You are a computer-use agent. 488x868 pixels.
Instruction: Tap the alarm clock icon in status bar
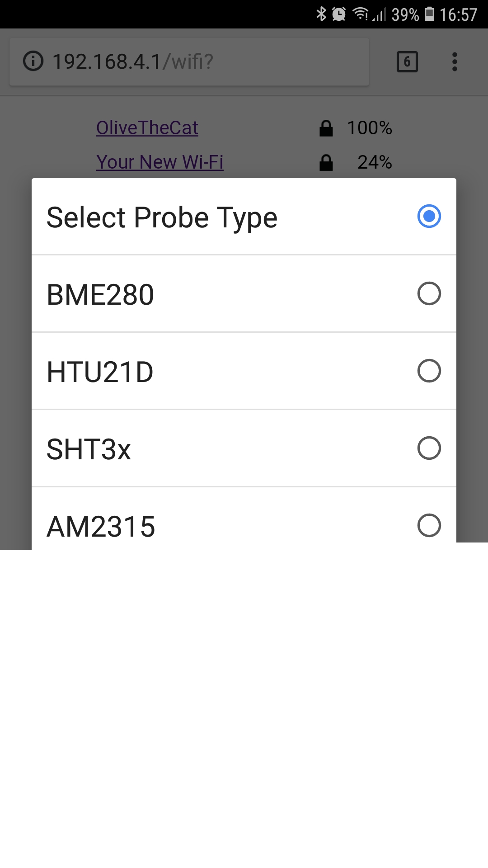[x=339, y=14]
